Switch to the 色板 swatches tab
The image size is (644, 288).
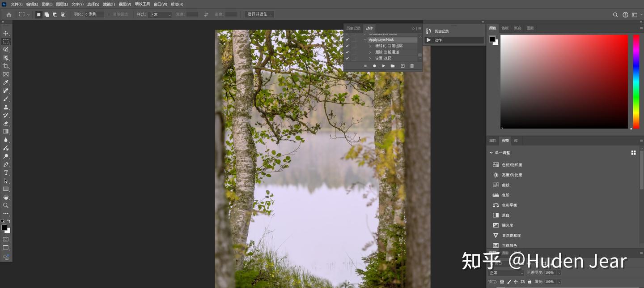[505, 28]
